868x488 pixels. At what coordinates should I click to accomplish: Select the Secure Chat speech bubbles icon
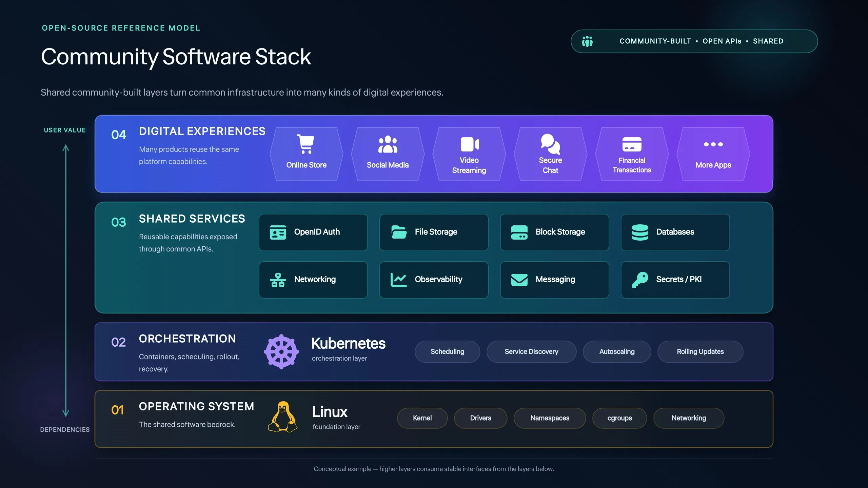pos(550,144)
